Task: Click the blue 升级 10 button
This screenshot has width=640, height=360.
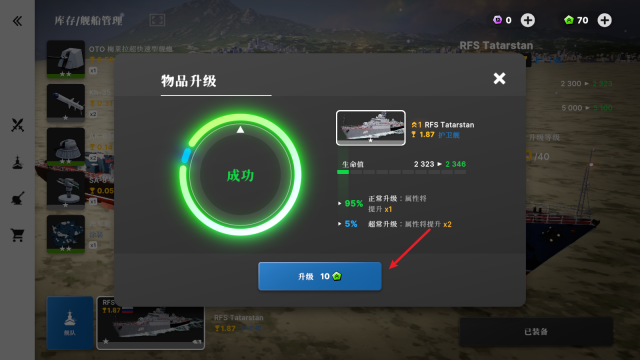Action: [x=320, y=276]
